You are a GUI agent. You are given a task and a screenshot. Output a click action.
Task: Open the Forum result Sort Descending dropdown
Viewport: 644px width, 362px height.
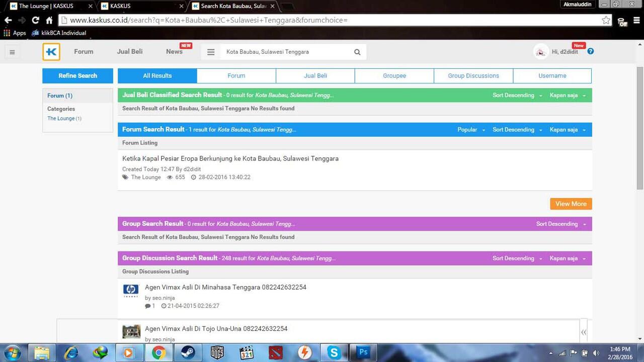click(x=517, y=130)
